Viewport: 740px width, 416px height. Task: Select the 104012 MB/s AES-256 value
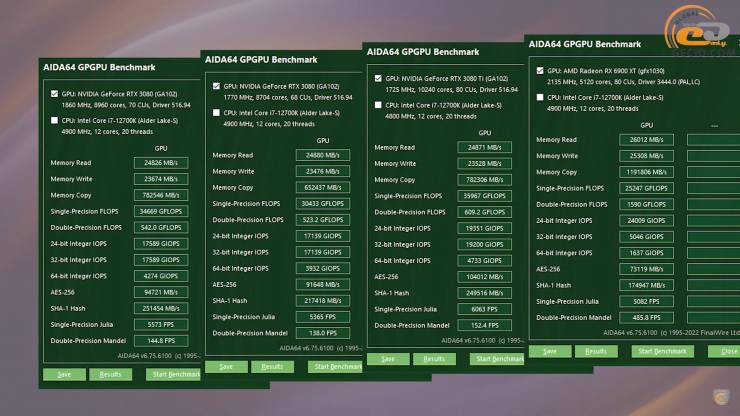click(485, 277)
